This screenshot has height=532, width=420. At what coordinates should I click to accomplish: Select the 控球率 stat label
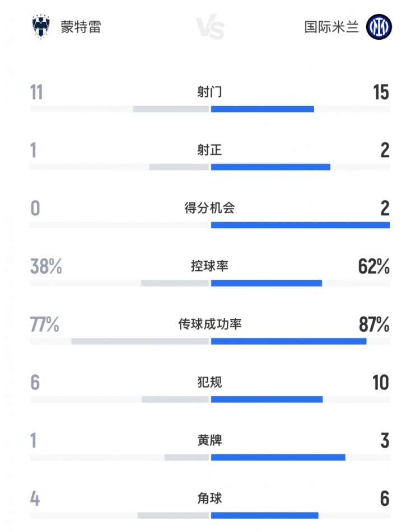(209, 266)
